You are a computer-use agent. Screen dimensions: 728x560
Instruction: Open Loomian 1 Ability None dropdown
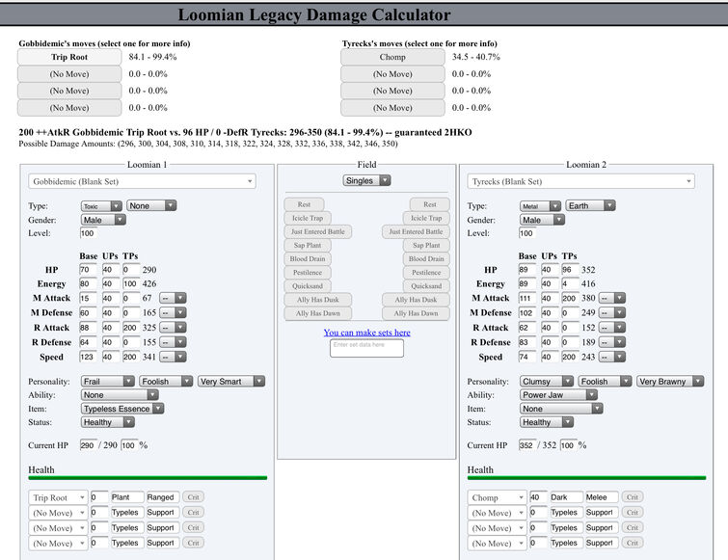point(120,395)
